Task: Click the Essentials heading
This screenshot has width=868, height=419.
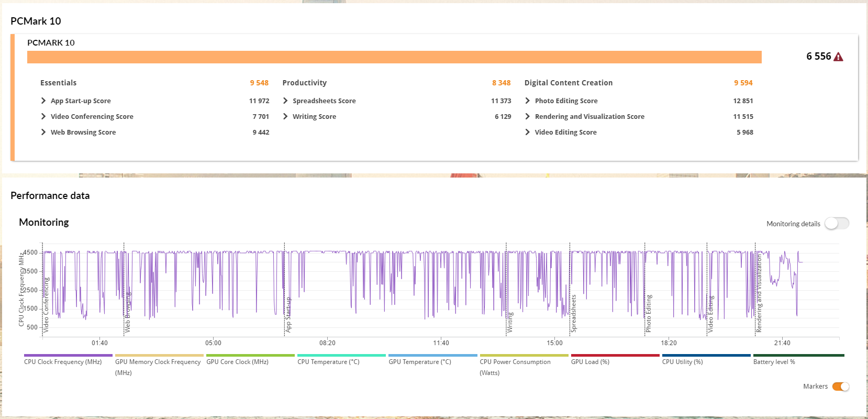Action: pyautogui.click(x=58, y=83)
